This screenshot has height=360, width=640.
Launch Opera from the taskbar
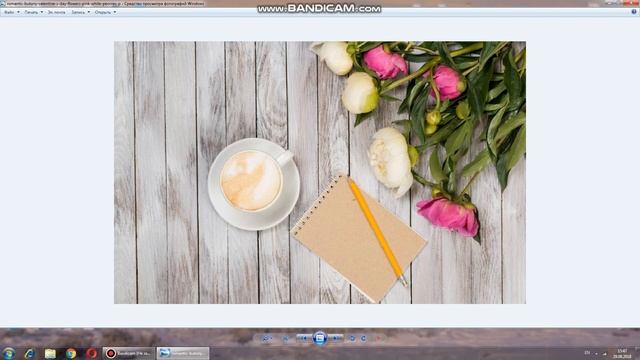tap(91, 353)
